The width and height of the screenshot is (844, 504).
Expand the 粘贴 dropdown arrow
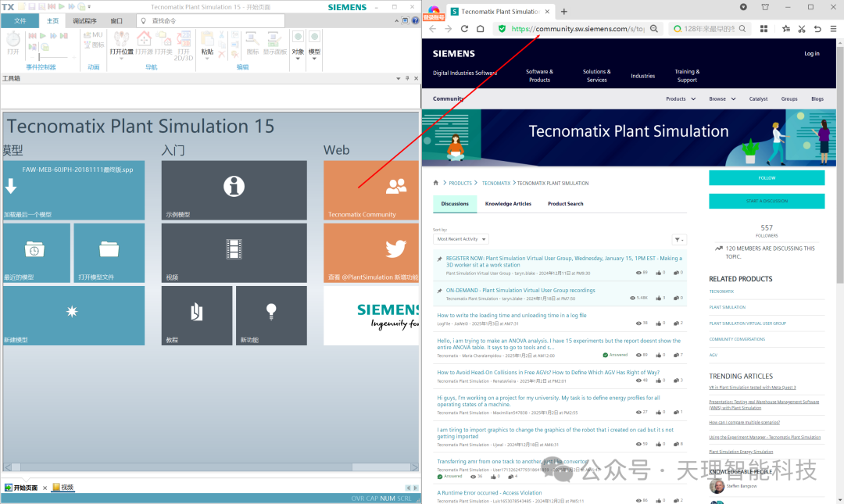click(x=207, y=59)
